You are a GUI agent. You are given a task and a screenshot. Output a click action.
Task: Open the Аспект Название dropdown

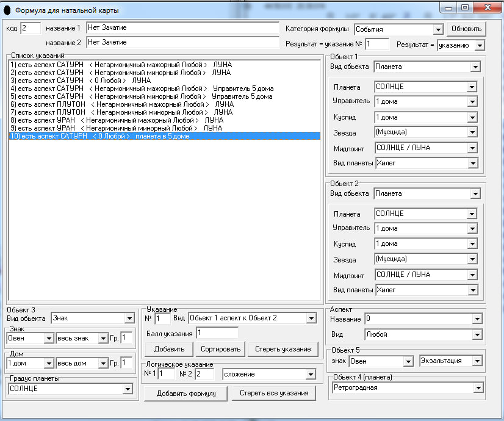pos(477,318)
